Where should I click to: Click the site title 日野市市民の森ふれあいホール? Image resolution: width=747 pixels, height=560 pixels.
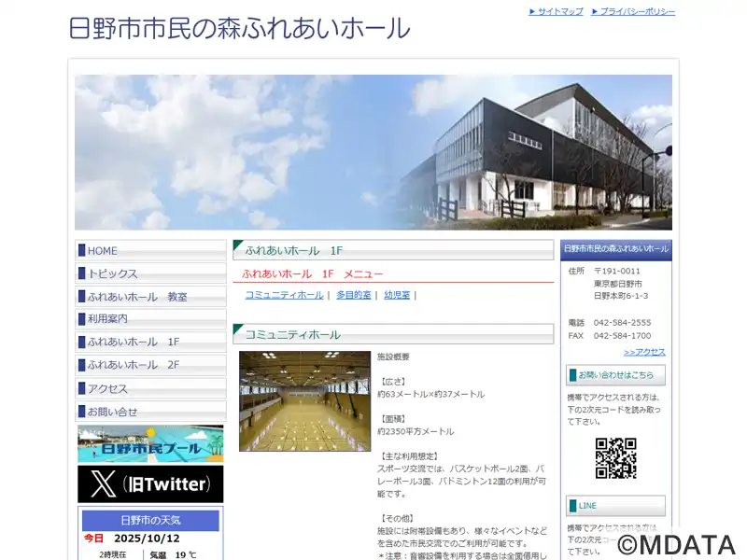[240, 28]
